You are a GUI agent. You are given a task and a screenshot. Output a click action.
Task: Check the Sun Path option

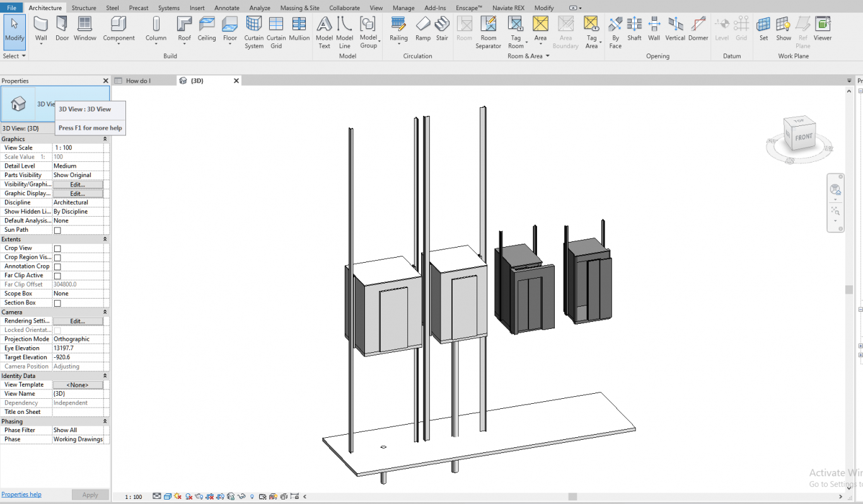(57, 231)
